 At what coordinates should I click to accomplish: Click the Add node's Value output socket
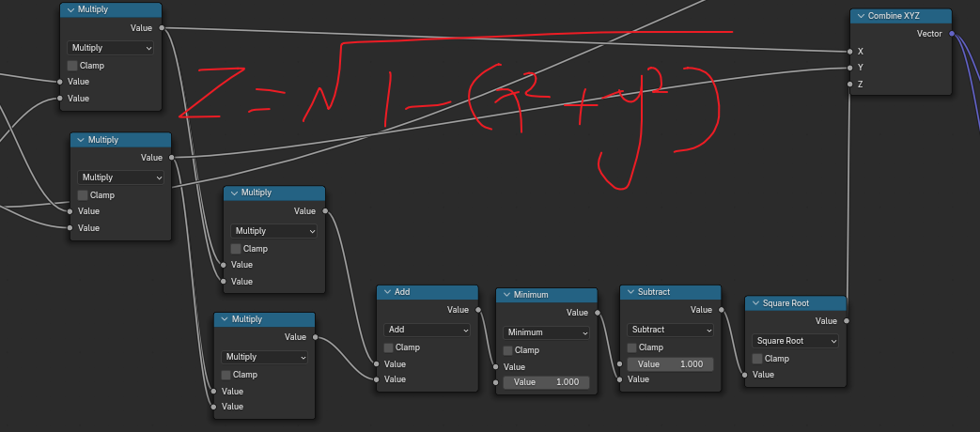[x=478, y=310]
